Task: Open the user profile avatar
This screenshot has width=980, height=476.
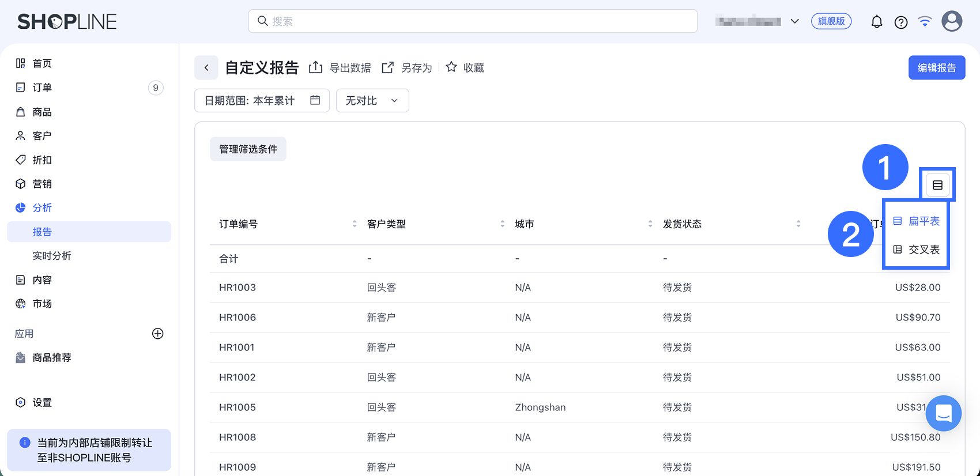Action: click(952, 21)
